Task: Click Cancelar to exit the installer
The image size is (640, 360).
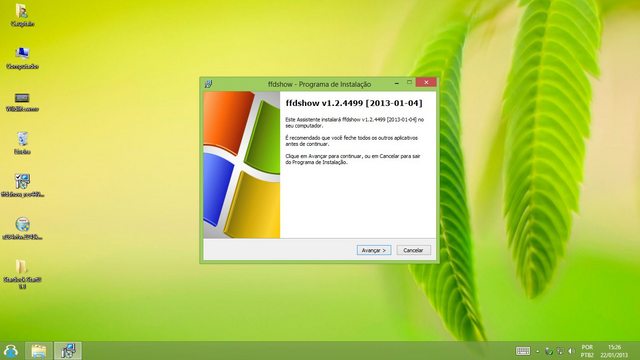Action: [413, 250]
